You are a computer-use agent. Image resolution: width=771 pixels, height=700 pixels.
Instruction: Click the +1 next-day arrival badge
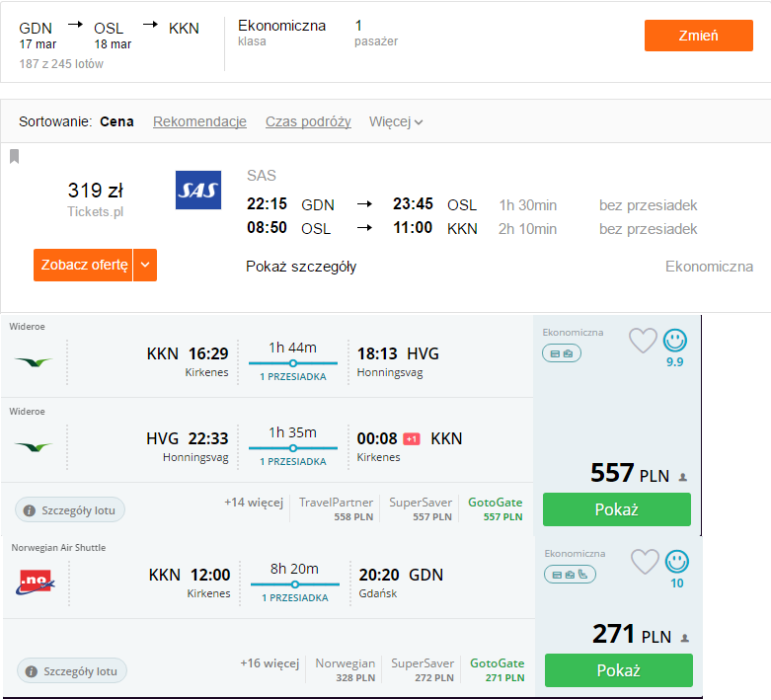pos(412,438)
